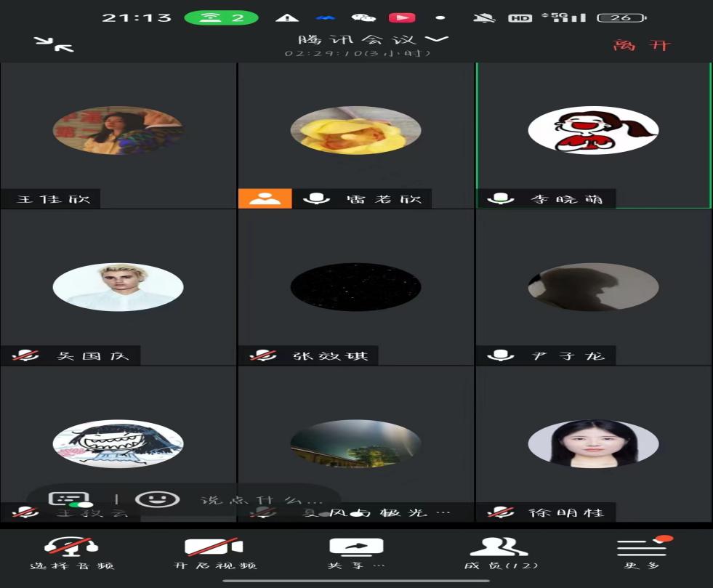The height and width of the screenshot is (588, 713).
Task: Select 张效琪's dark starry avatar
Action: tap(355, 287)
